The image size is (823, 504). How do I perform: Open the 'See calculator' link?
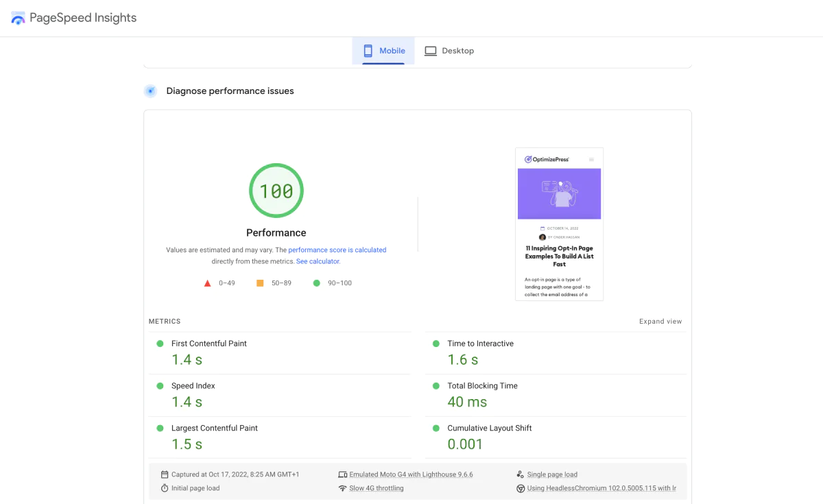[x=318, y=261]
